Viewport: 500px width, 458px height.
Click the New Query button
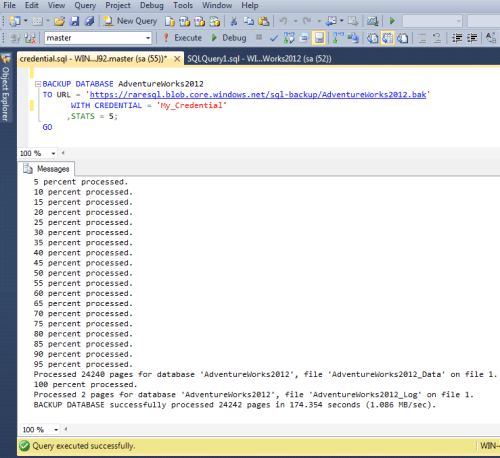(x=130, y=21)
